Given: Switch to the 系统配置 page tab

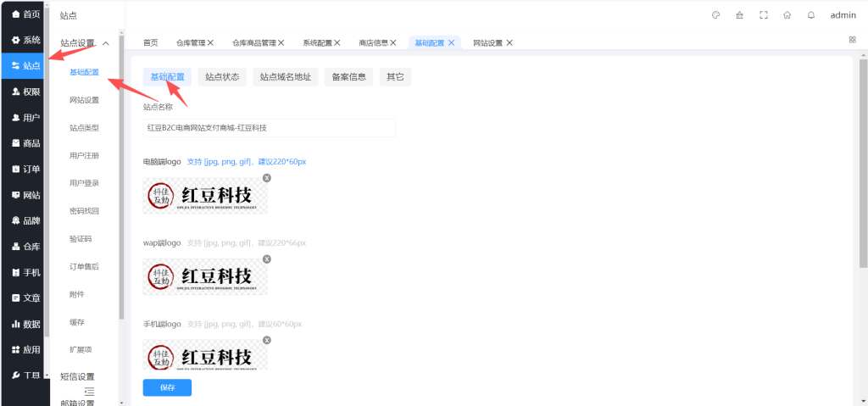Looking at the screenshot, I should pyautogui.click(x=317, y=42).
